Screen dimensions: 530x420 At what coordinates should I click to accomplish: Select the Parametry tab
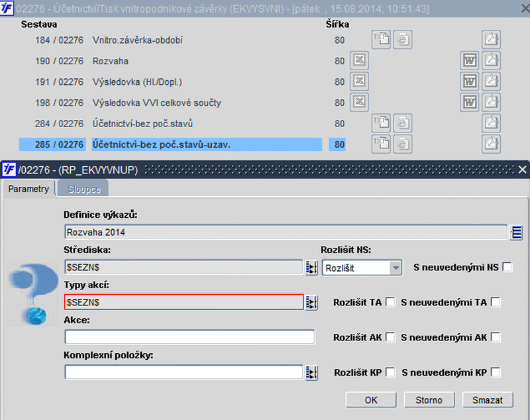[x=28, y=189]
